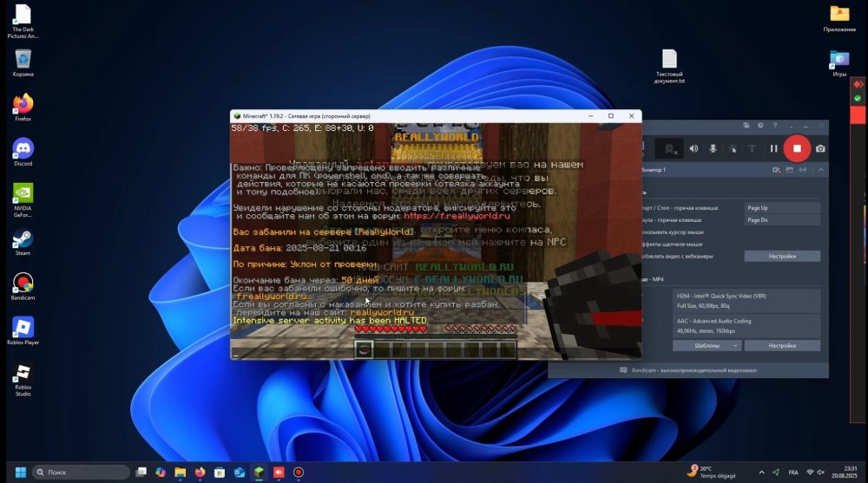Toggle the microphone icon in Bandicam
This screenshot has height=483, width=868.
coord(713,148)
